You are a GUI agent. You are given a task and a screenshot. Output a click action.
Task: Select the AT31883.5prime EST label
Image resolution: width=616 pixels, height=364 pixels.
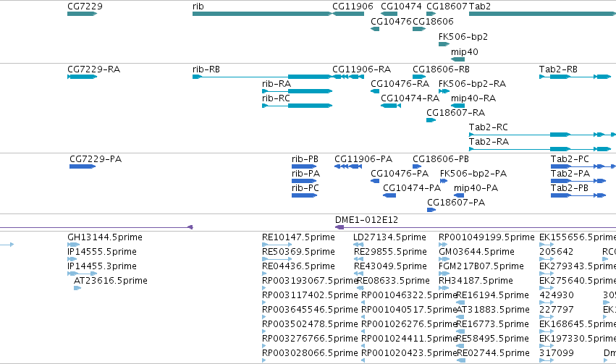(x=493, y=310)
